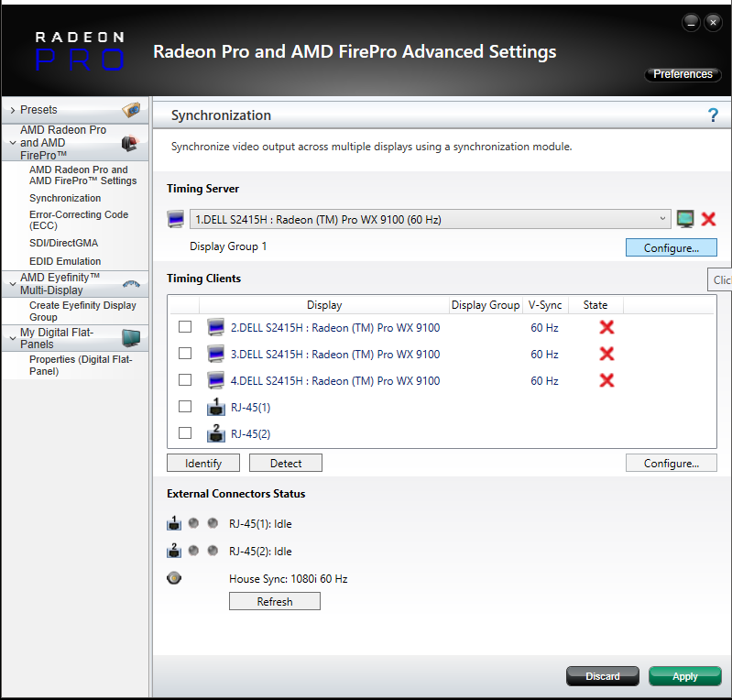The width and height of the screenshot is (732, 700).
Task: Click the AMD Radeon Pro and FirePro graphics card icon
Action: [130, 142]
